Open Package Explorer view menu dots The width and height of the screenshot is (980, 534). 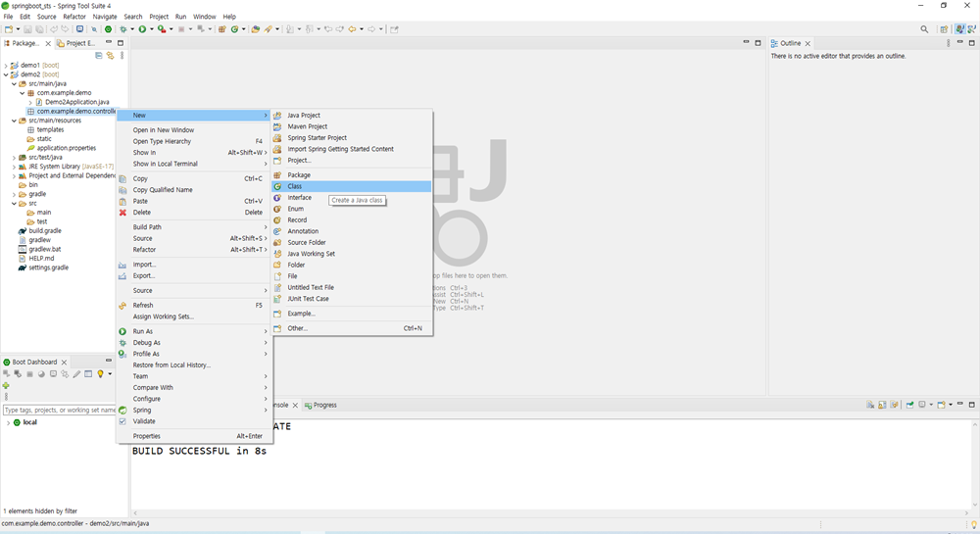122,56
